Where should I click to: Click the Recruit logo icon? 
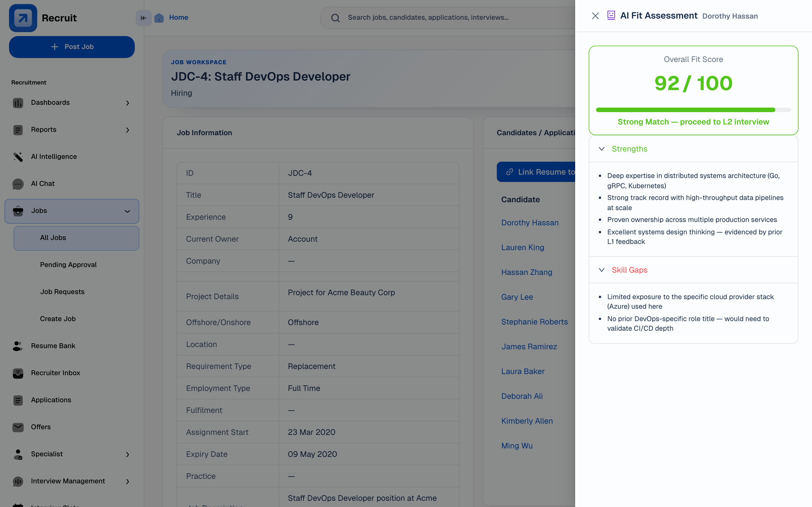coord(23,18)
